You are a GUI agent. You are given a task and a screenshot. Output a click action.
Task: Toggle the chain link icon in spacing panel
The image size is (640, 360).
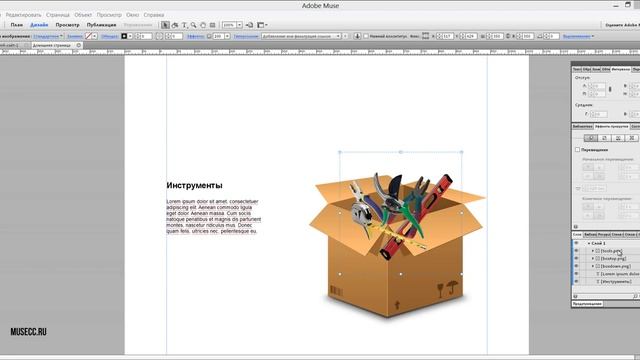tap(610, 89)
